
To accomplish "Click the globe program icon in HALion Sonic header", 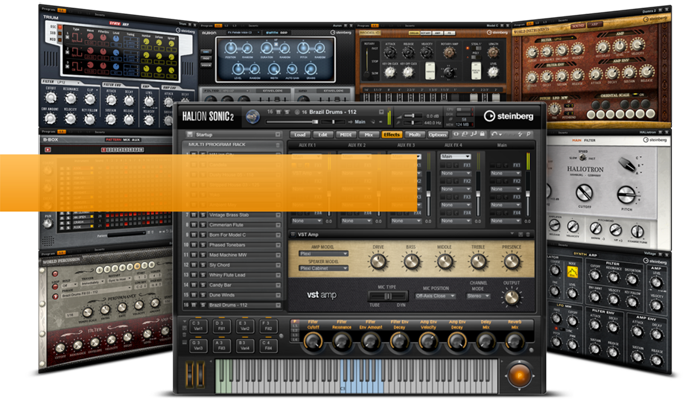I will [253, 117].
